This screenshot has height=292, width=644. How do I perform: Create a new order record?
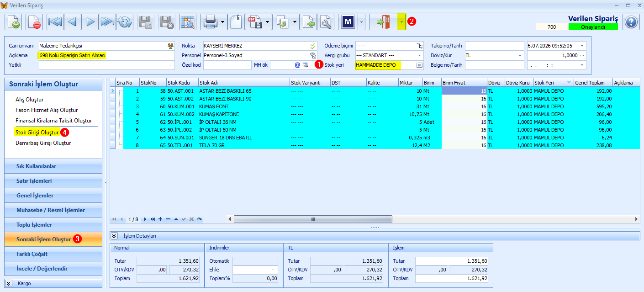[13, 21]
